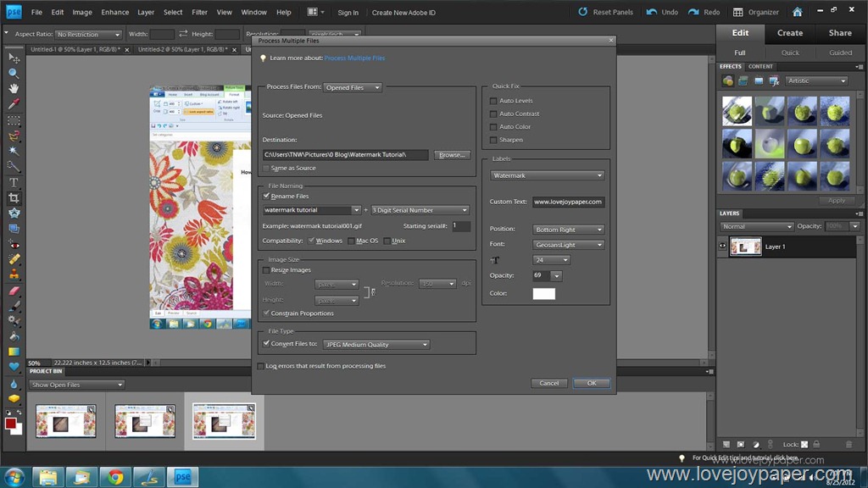The width and height of the screenshot is (868, 488).
Task: Select the Eyedropper tool
Action: pos(14,104)
